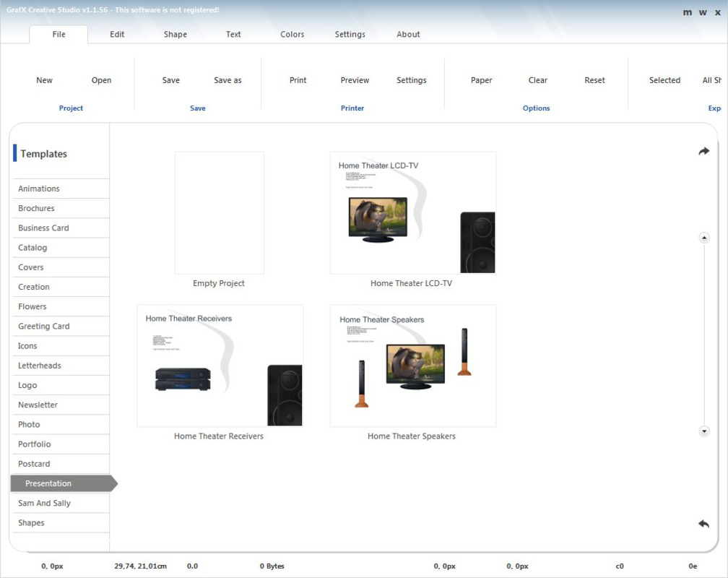Select the Presentation category
This screenshot has height=578, width=728.
click(64, 483)
